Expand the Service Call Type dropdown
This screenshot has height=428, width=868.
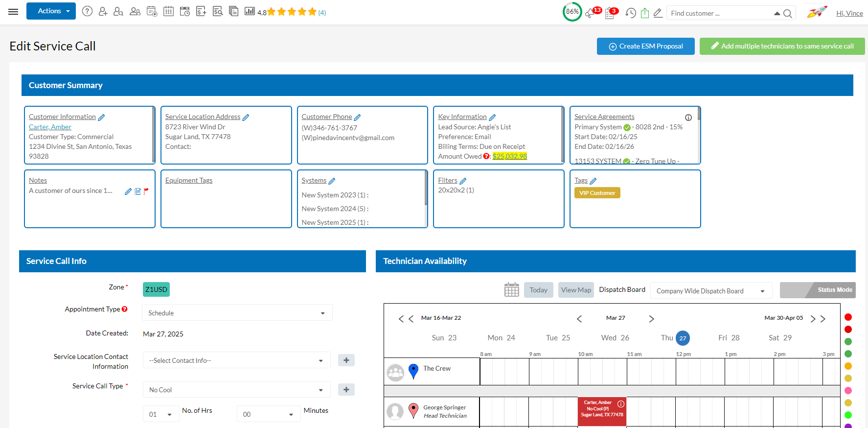pyautogui.click(x=236, y=390)
